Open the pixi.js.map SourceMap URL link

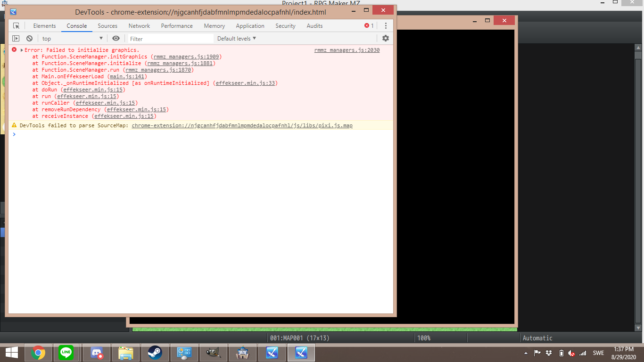(242, 125)
